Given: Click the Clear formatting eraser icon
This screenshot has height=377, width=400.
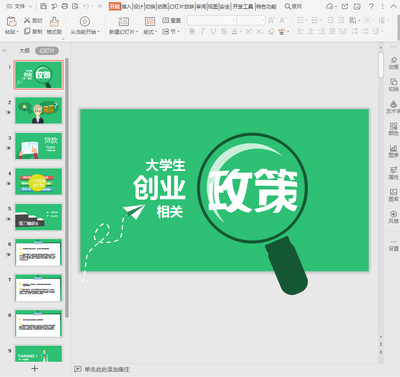Looking at the screenshot, I should (x=271, y=31).
